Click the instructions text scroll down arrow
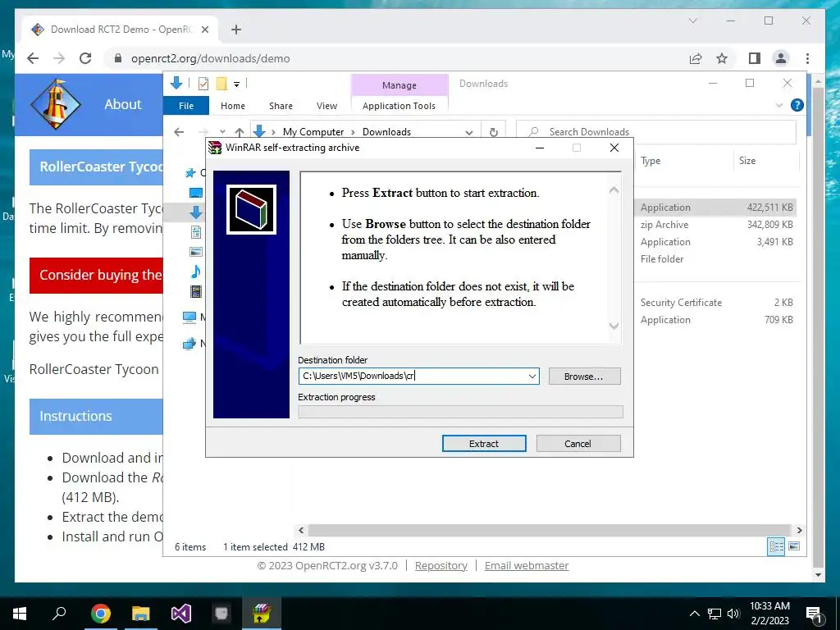Screen dimensions: 840x630 coord(614,326)
